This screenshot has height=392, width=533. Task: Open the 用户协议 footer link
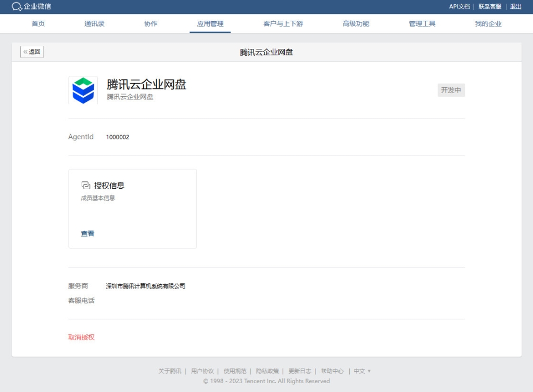[x=202, y=371]
